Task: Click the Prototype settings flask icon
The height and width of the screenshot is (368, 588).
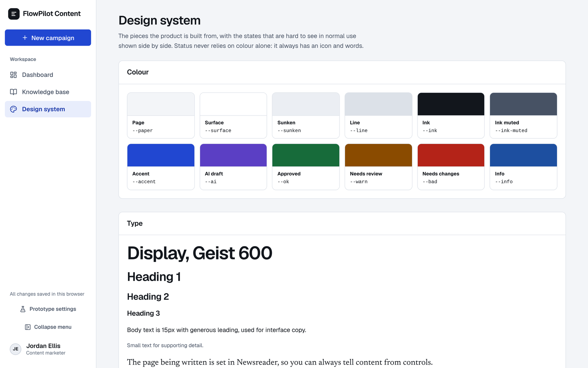Action: 23,309
